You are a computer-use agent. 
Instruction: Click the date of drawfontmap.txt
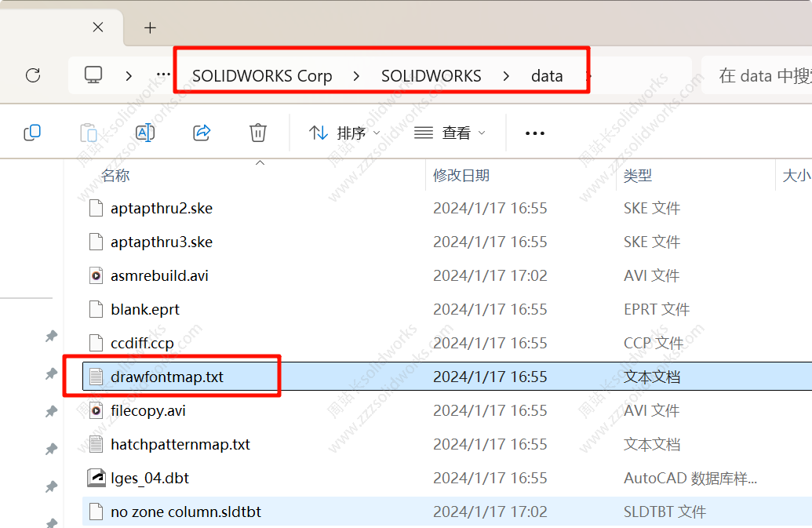(490, 377)
